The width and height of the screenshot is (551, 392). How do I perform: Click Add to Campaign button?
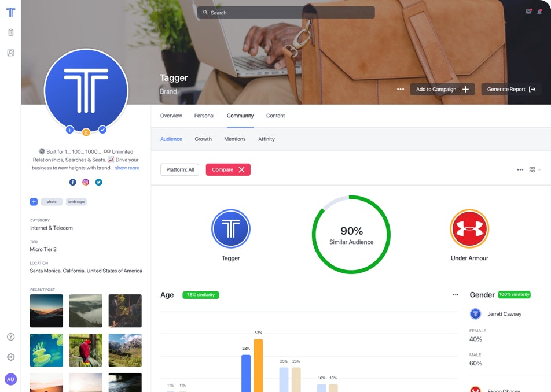click(x=442, y=89)
